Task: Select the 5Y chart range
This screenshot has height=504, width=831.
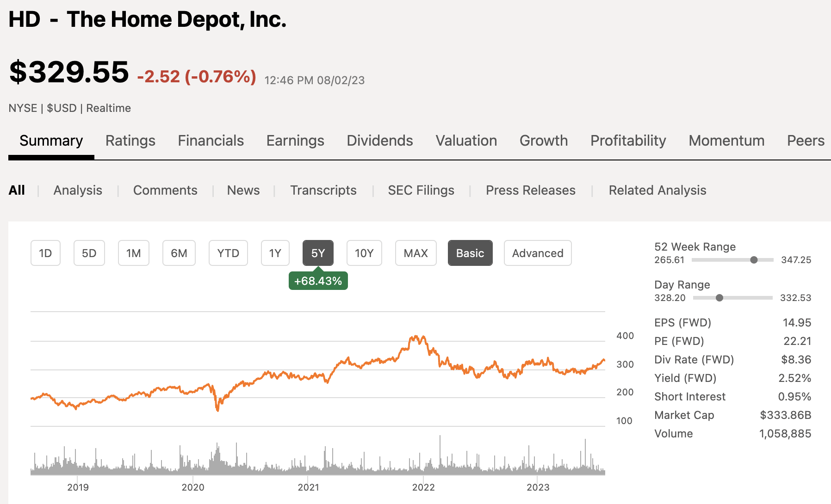Action: pyautogui.click(x=318, y=253)
